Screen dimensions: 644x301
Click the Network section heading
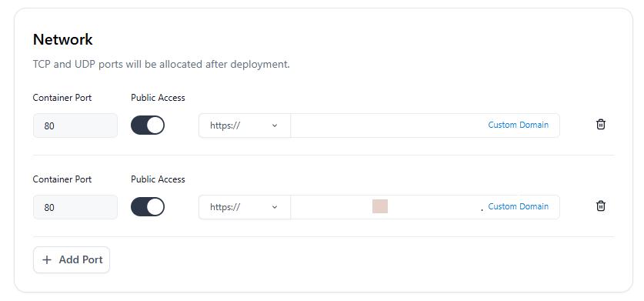click(x=63, y=39)
